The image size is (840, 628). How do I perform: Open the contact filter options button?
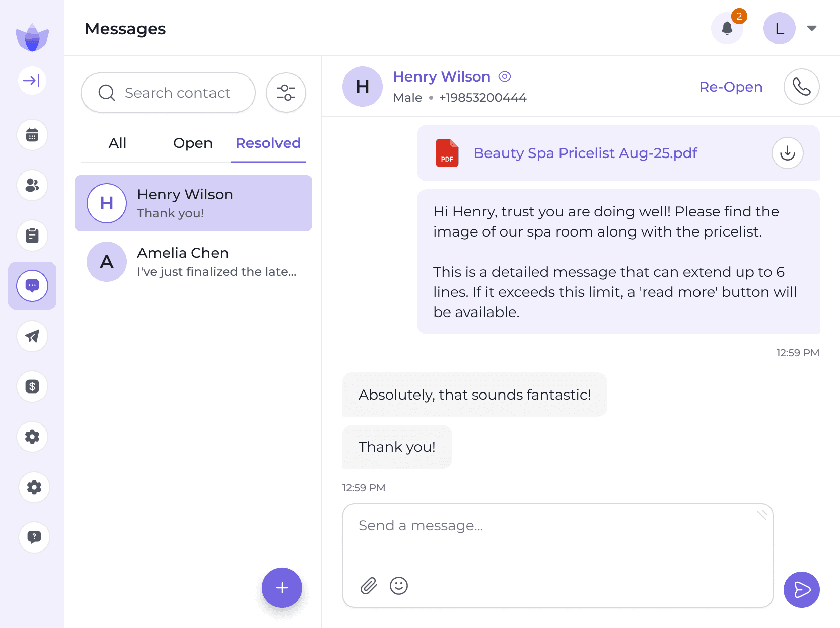pos(286,93)
